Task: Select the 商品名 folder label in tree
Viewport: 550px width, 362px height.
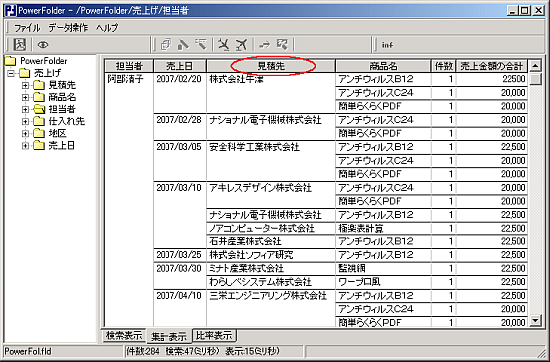Action: pos(62,97)
